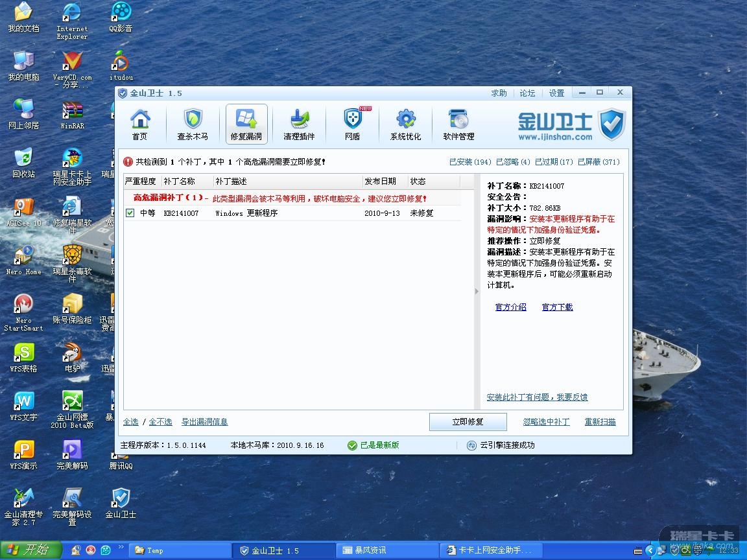Sort by 补丁名称 column header

[187, 181]
